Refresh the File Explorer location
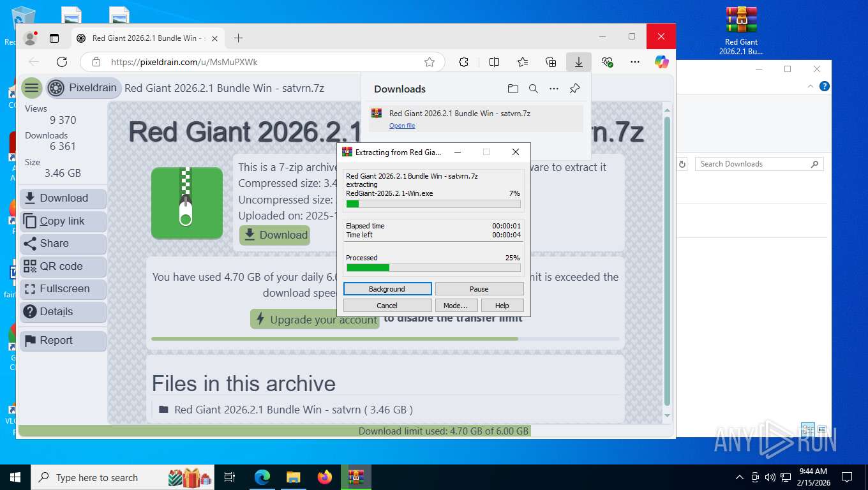 682,164
